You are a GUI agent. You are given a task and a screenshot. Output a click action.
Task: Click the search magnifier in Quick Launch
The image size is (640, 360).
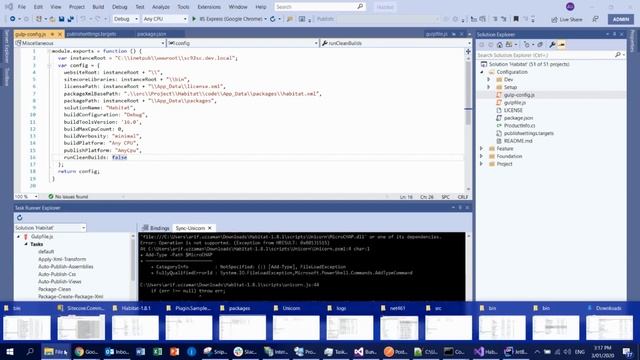coord(360,7)
